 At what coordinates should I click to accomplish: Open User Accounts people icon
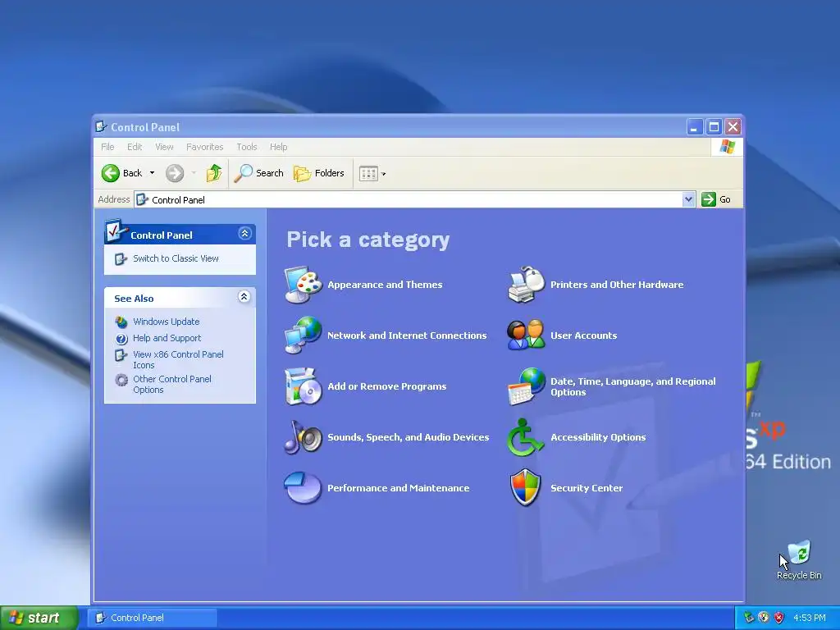pyautogui.click(x=526, y=336)
